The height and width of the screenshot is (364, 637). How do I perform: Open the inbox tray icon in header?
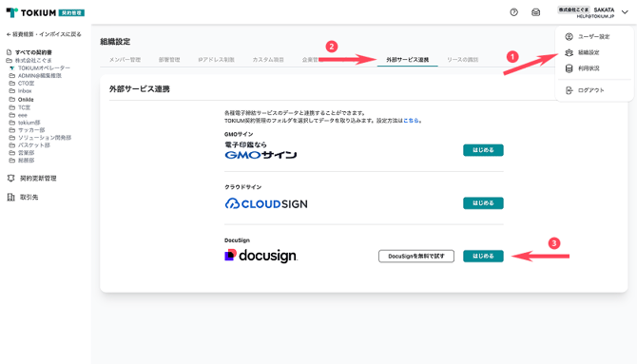tap(536, 12)
